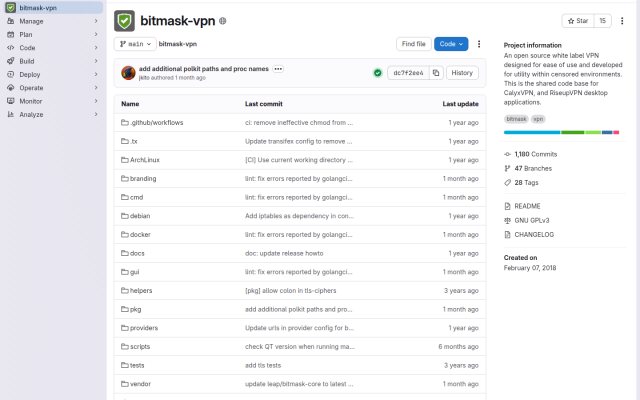Click the Commits icon in project info
The width and height of the screenshot is (640, 400).
point(507,154)
